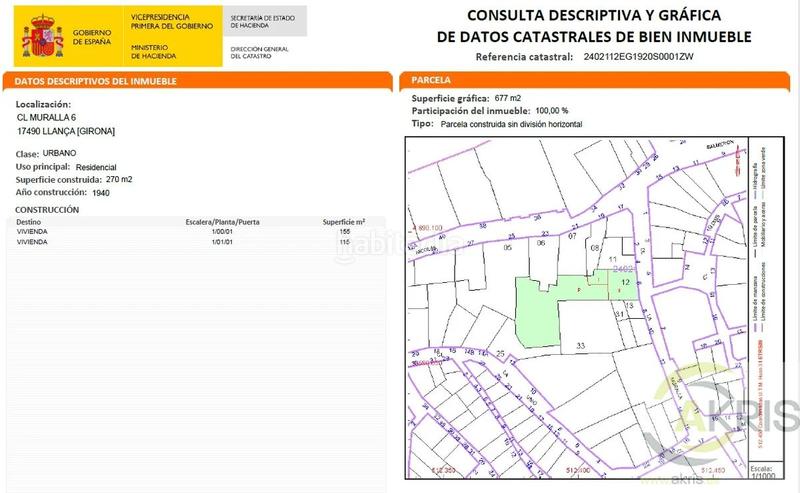Click the Escala 1/1000 scale label
Viewport: 800px width, 493px height.
763,474
